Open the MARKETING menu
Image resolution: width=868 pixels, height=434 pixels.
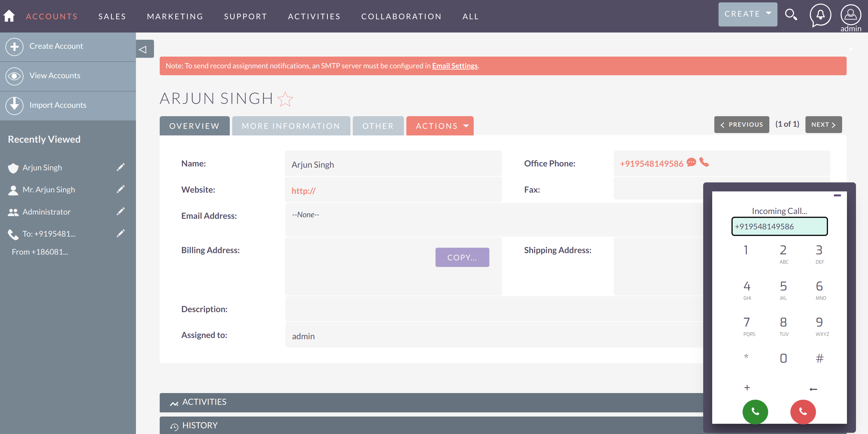click(x=175, y=16)
